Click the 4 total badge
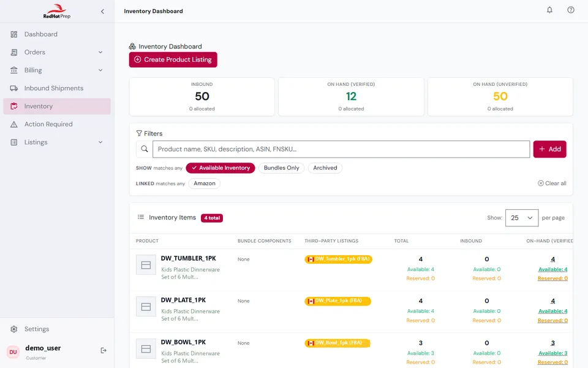Image resolution: width=588 pixels, height=368 pixels. 212,218
